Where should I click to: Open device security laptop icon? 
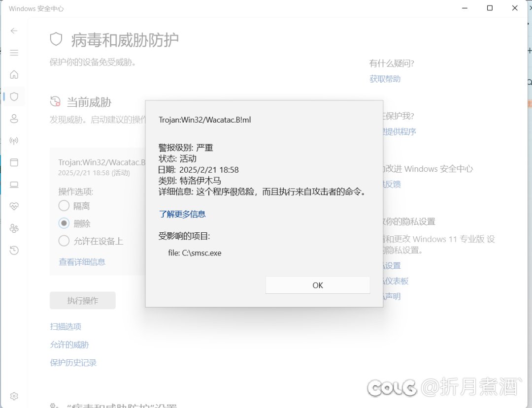tap(14, 185)
